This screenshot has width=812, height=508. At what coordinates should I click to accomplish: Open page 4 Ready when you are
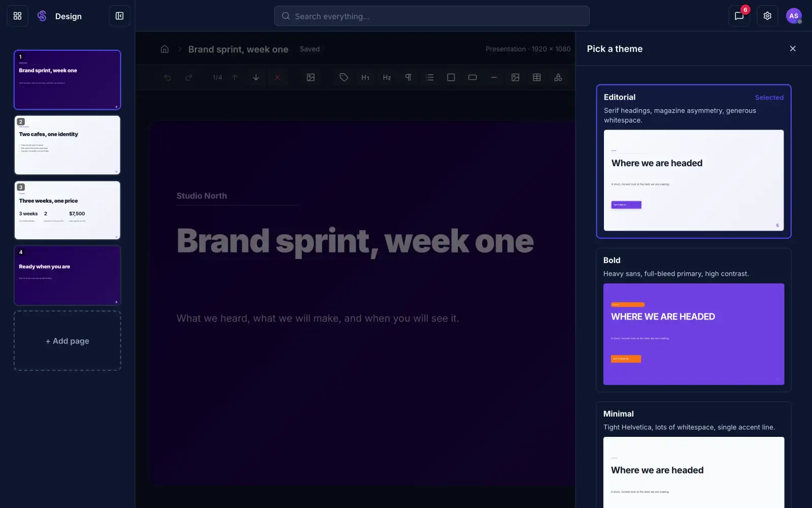tap(67, 275)
